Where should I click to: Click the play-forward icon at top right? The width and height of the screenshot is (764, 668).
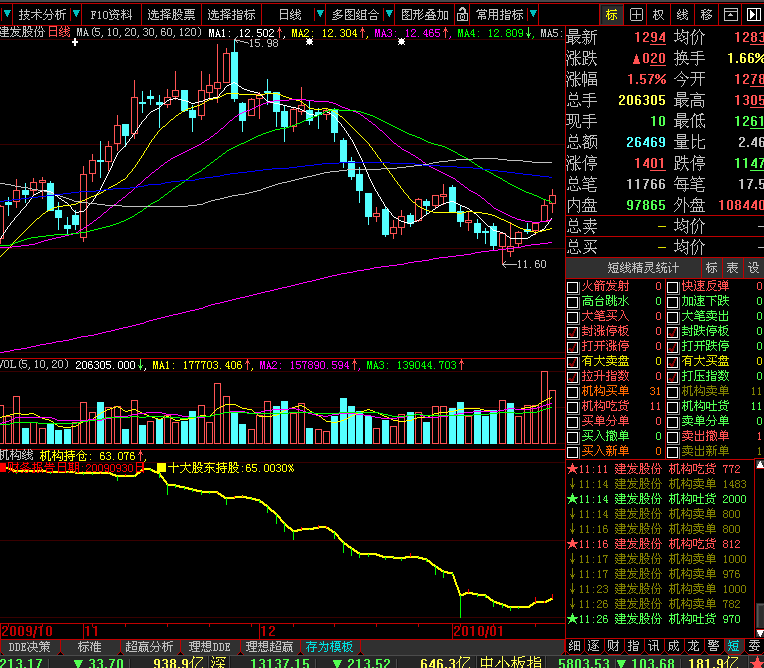pos(753,15)
